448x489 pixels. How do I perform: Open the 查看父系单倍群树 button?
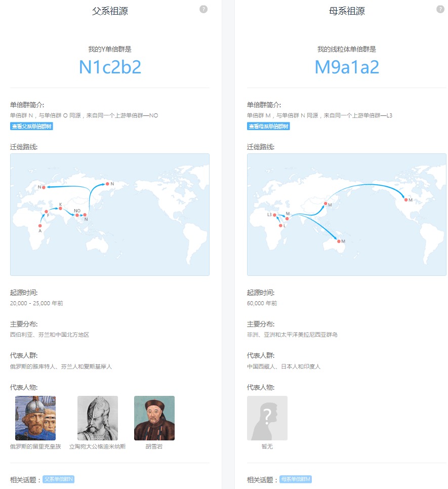(x=31, y=126)
